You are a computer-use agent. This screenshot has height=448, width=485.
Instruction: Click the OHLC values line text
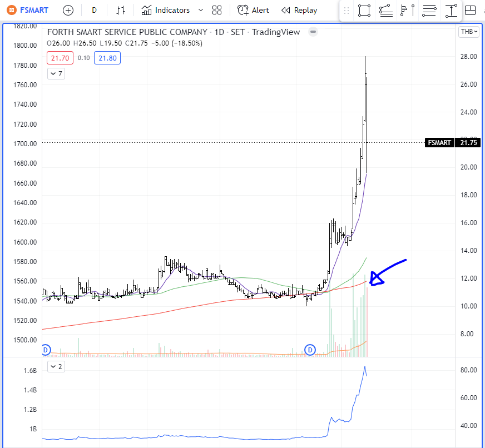coord(125,43)
